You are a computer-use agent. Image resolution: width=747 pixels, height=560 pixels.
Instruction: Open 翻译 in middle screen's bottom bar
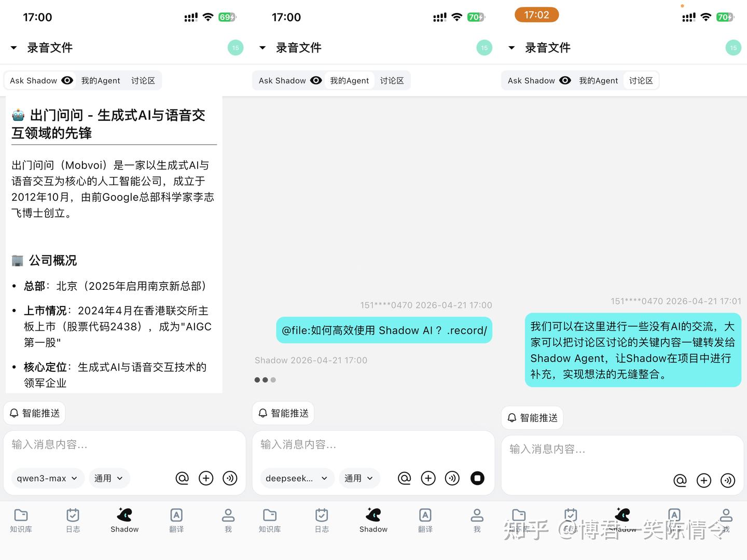425,520
